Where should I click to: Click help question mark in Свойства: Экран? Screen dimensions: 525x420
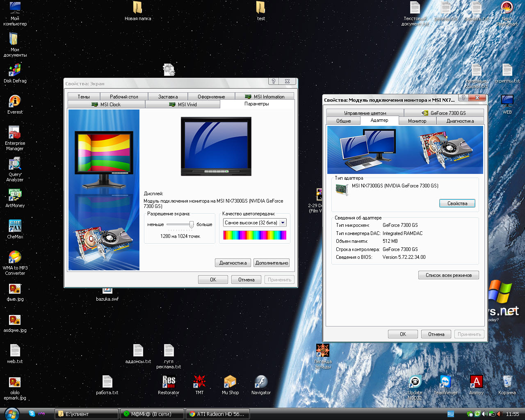click(274, 81)
